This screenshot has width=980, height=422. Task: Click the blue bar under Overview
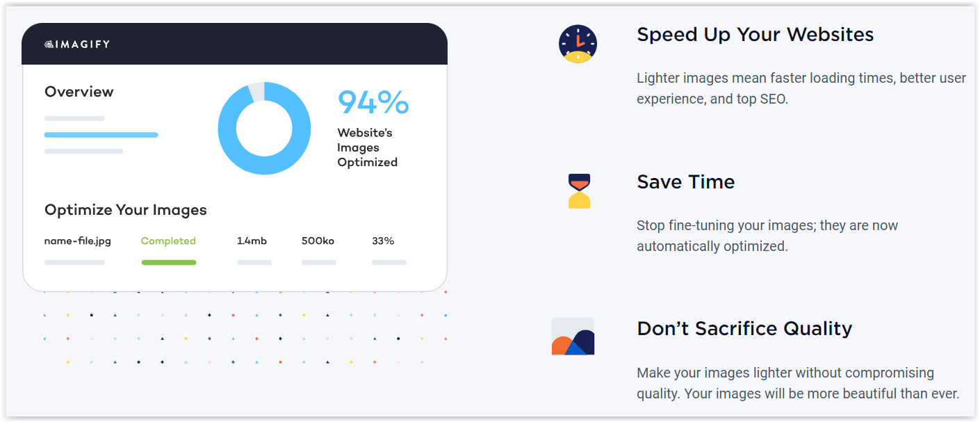tap(101, 135)
